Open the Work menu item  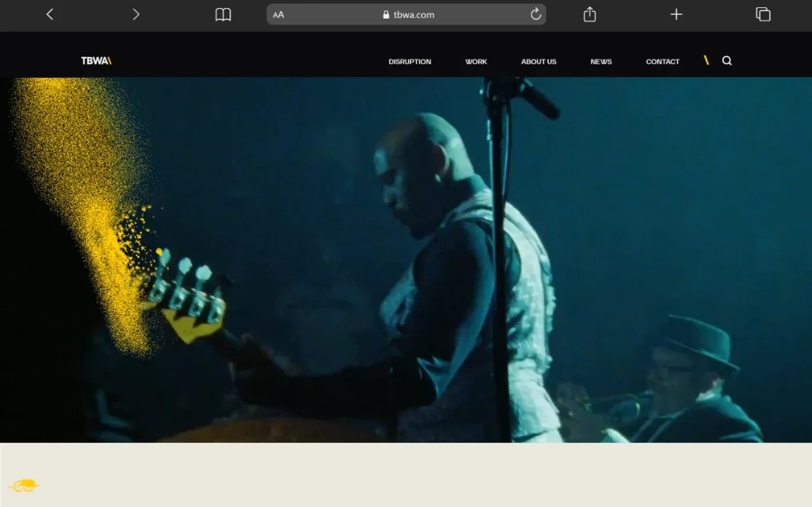coord(476,62)
